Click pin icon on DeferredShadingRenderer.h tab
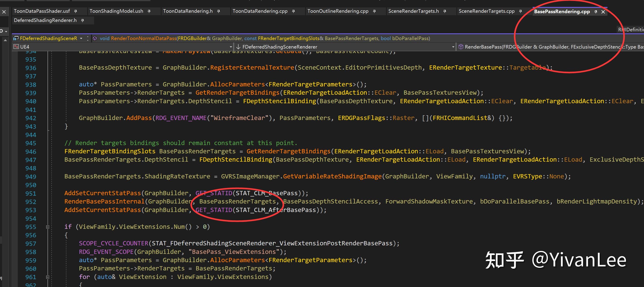The image size is (644, 287). click(x=82, y=20)
